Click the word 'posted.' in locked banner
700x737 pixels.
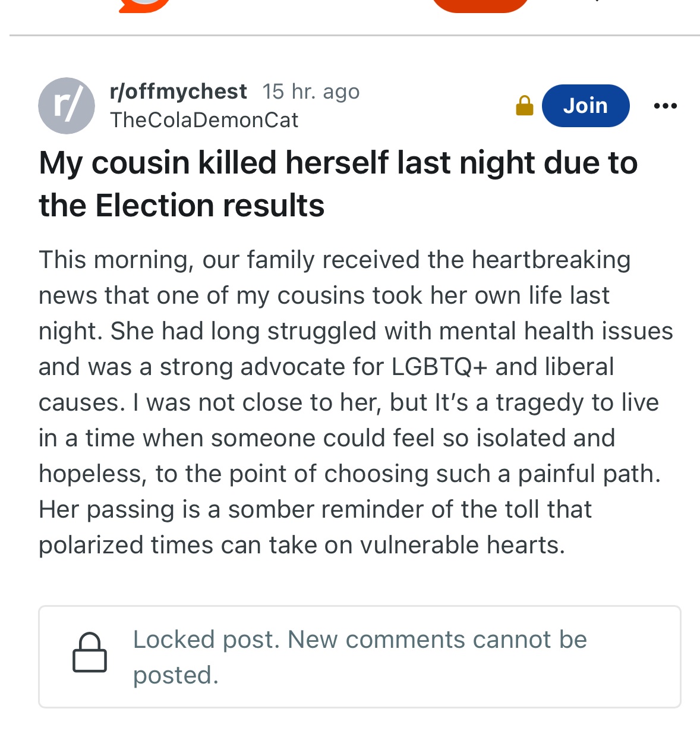coord(176,675)
